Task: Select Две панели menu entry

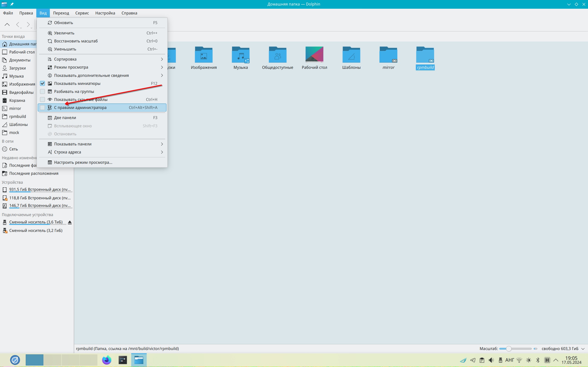Action: [x=65, y=118]
